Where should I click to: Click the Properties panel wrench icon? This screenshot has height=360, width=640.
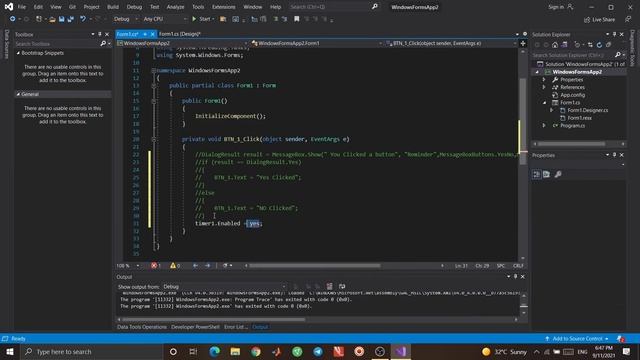click(x=558, y=175)
